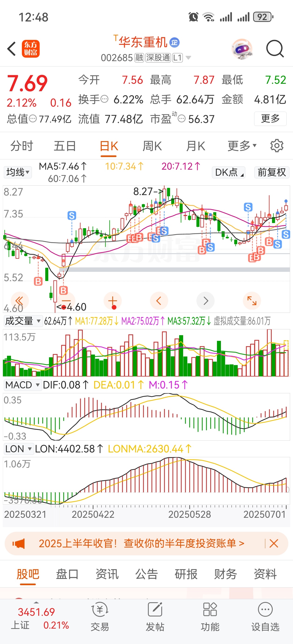293x644 pixels.
Task: Tap the alarm clock status icon
Action: (193, 17)
